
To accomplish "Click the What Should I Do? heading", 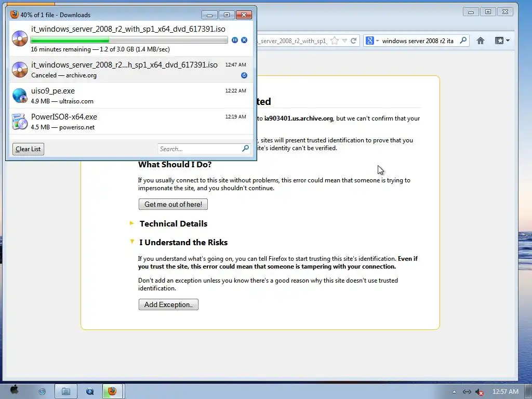I will click(x=175, y=164).
